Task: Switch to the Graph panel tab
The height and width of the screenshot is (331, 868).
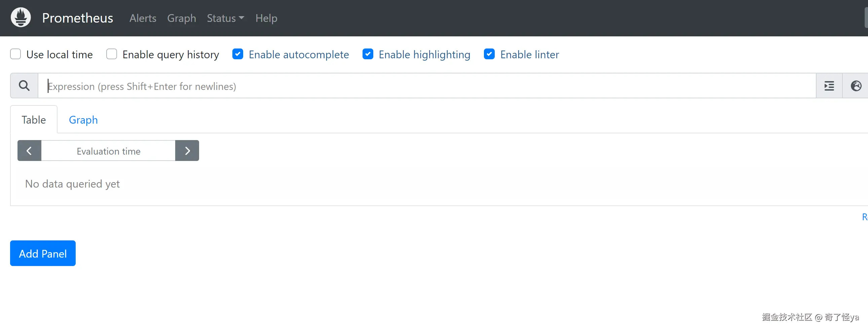Action: [83, 120]
